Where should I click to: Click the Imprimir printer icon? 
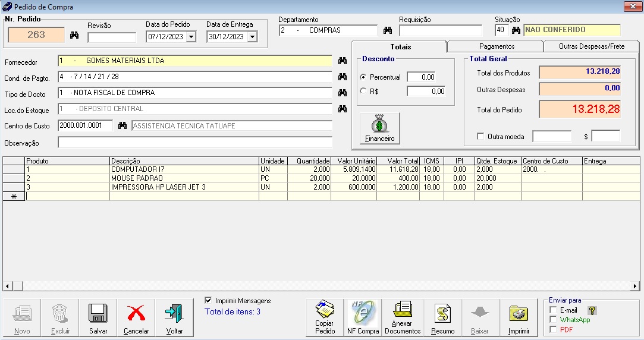point(519,313)
